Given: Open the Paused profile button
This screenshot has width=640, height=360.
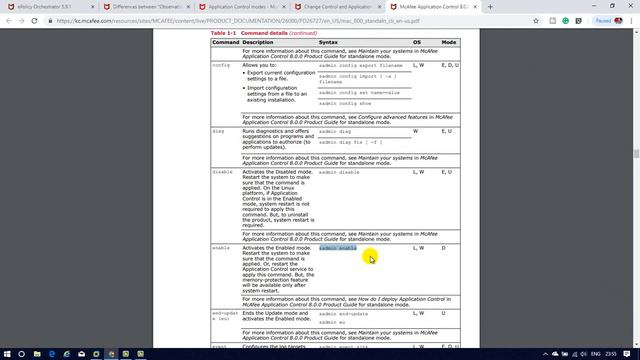Looking at the screenshot, I should click(608, 21).
